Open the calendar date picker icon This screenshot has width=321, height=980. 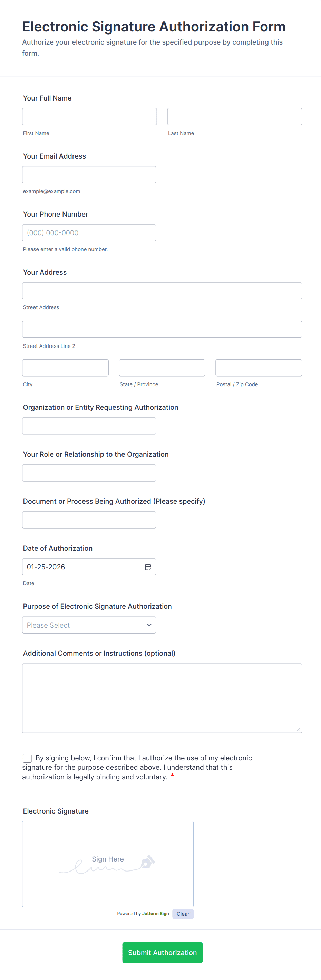pos(148,567)
